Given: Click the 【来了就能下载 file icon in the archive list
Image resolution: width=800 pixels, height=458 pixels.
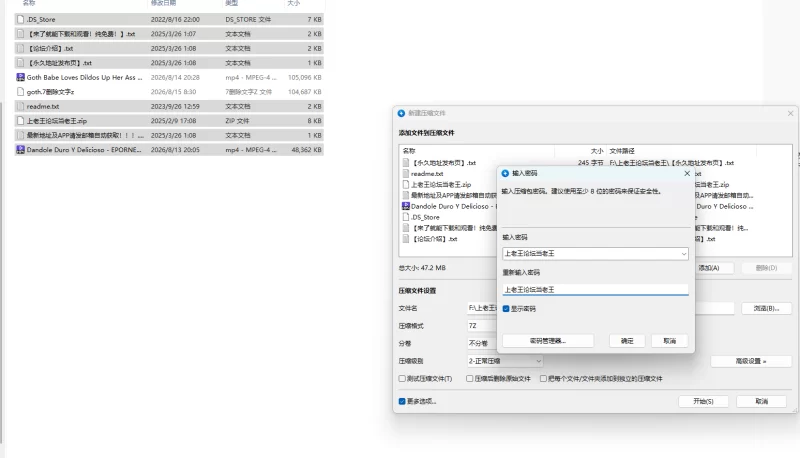Looking at the screenshot, I should pos(406,228).
